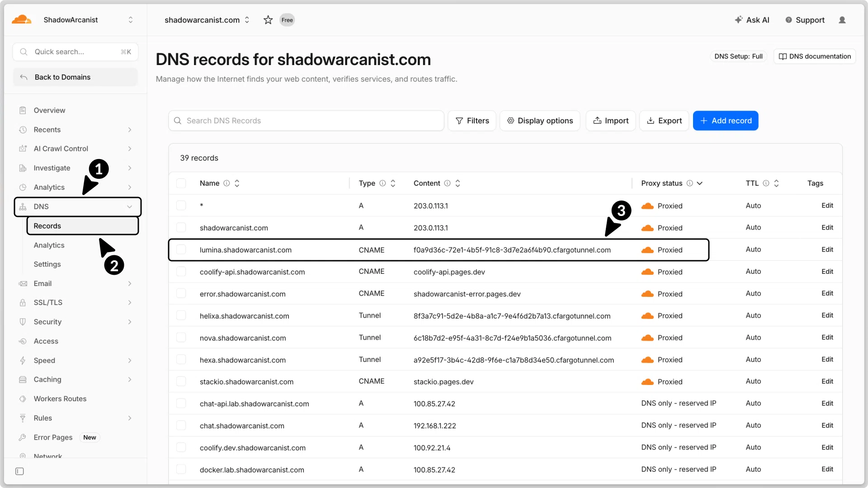
Task: Check the nova.shadowarcanist.com record checkbox
Action: pos(181,338)
